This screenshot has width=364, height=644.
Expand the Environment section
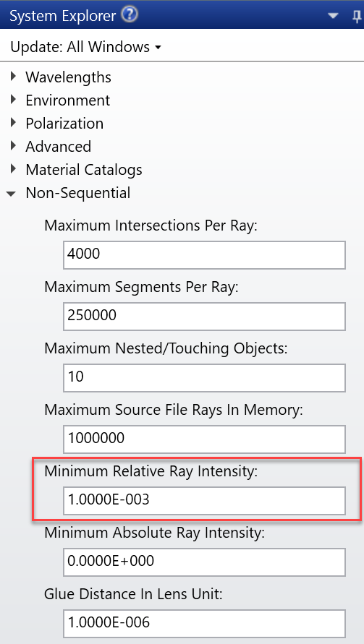[x=14, y=100]
